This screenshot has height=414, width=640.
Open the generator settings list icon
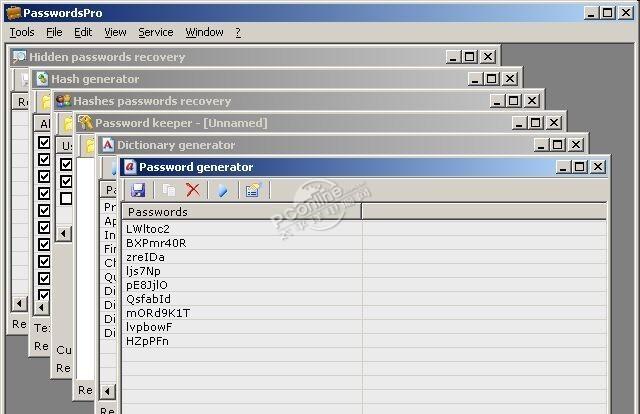click(x=253, y=190)
